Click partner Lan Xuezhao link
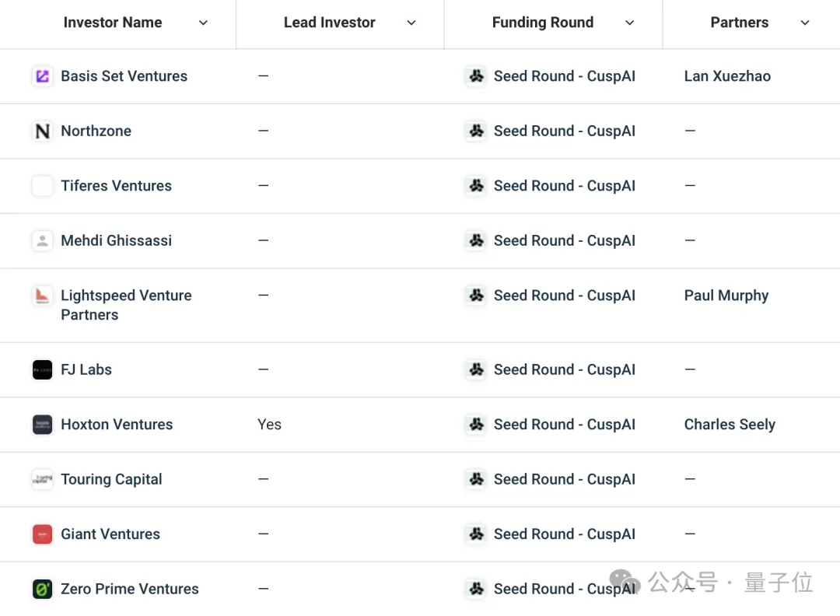 (727, 76)
